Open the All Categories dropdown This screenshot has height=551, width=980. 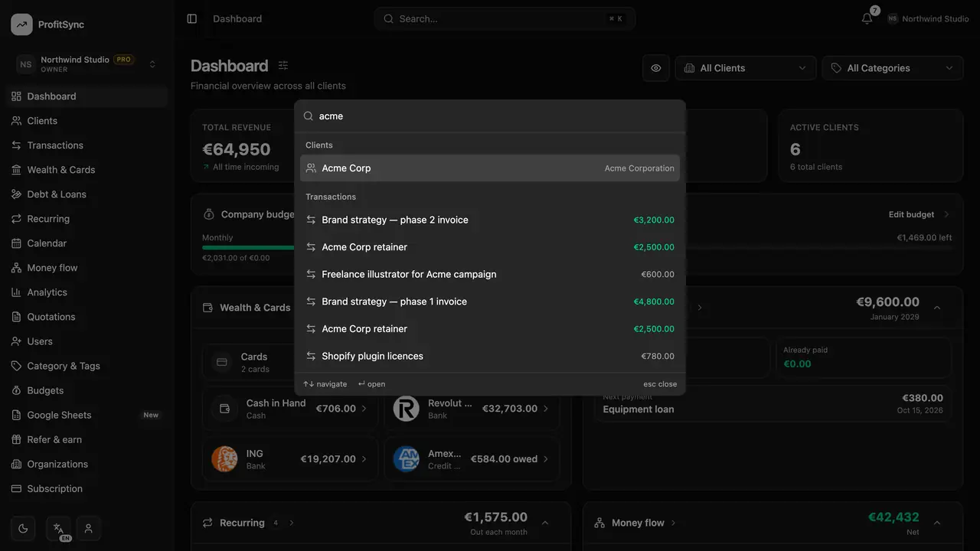point(893,68)
